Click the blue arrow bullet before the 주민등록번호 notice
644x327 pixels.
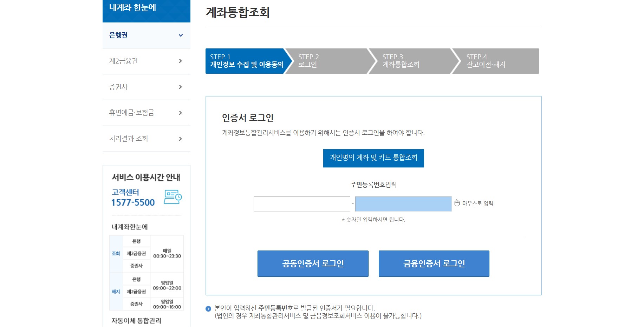coord(208,309)
